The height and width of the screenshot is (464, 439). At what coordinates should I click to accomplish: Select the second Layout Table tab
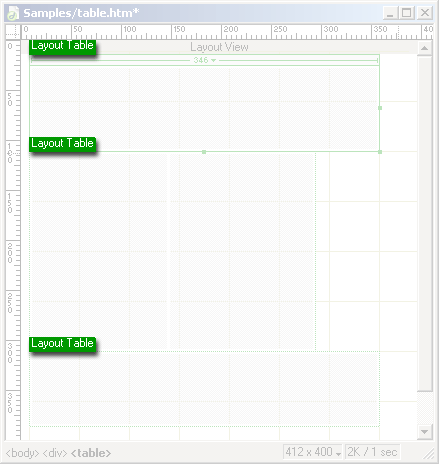tap(63, 144)
